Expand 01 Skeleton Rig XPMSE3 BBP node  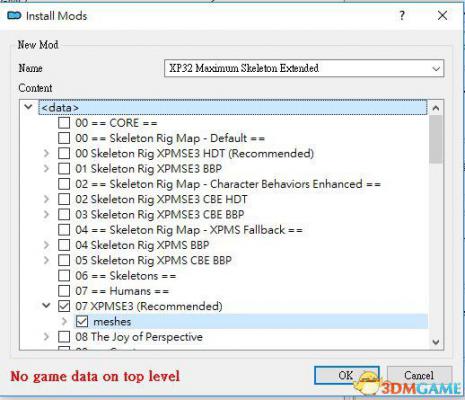[x=46, y=169]
